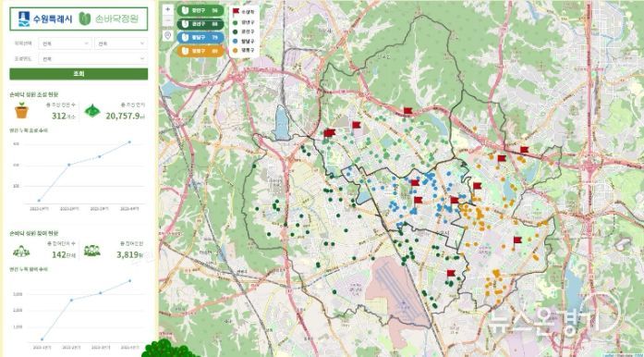Zoom in the map with plus button
Screen dimensions: 644x357
click(x=167, y=9)
